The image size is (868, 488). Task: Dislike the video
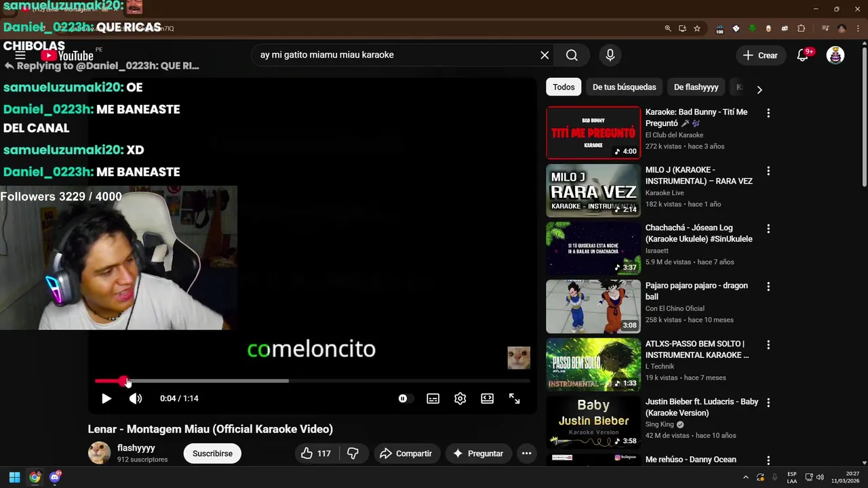tap(353, 453)
